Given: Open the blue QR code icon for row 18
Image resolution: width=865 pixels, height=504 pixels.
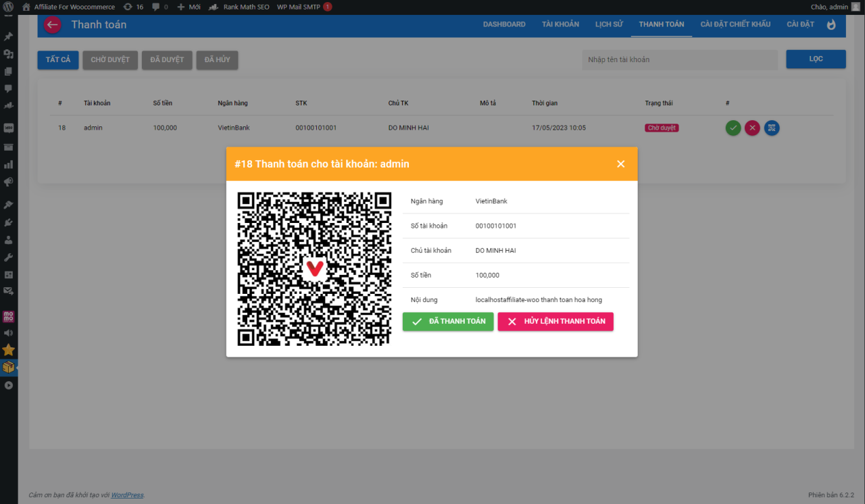Looking at the screenshot, I should pyautogui.click(x=772, y=128).
